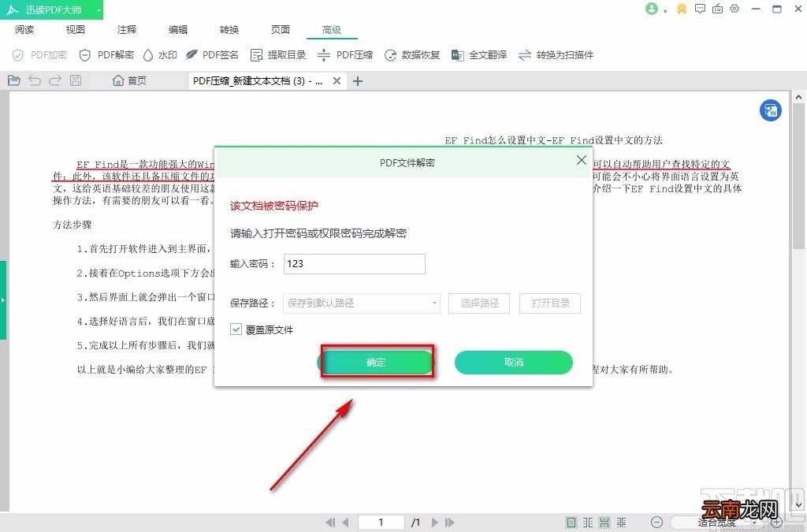Screen dimensions: 807x532
Task: Open the 水印 watermark tool
Action: click(x=160, y=55)
